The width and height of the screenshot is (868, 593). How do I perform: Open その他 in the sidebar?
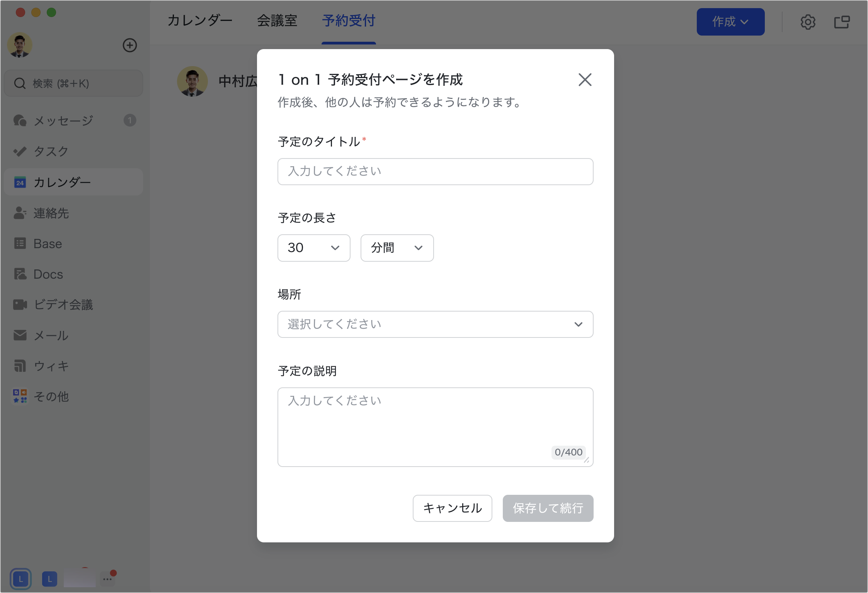coord(73,396)
